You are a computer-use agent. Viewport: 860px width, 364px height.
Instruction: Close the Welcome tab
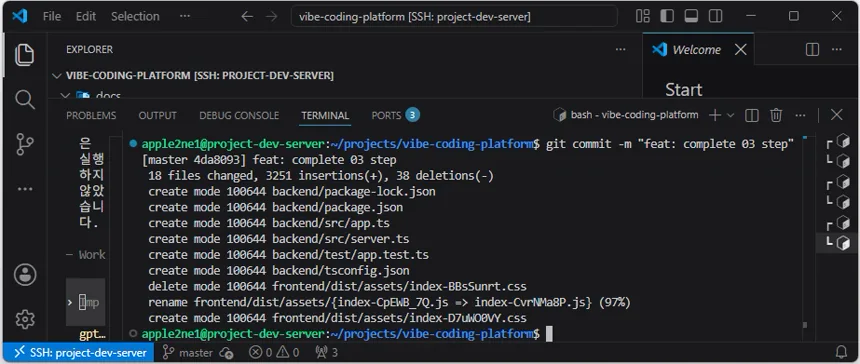point(740,49)
